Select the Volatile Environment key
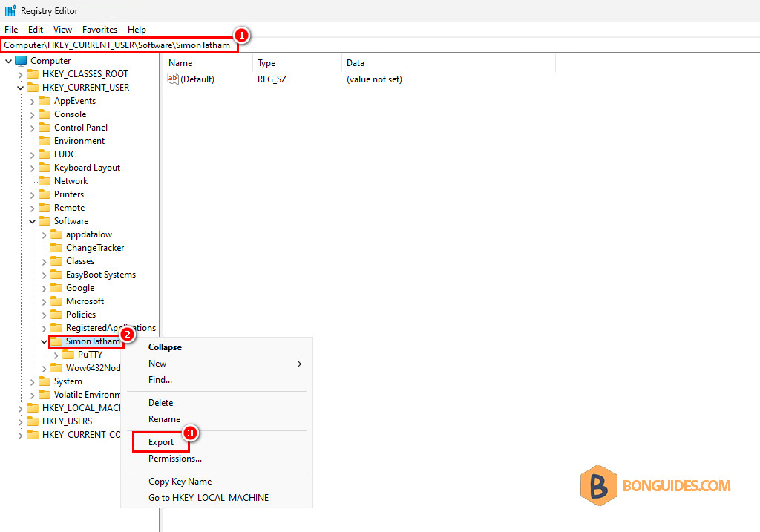The height and width of the screenshot is (532, 760). point(88,395)
